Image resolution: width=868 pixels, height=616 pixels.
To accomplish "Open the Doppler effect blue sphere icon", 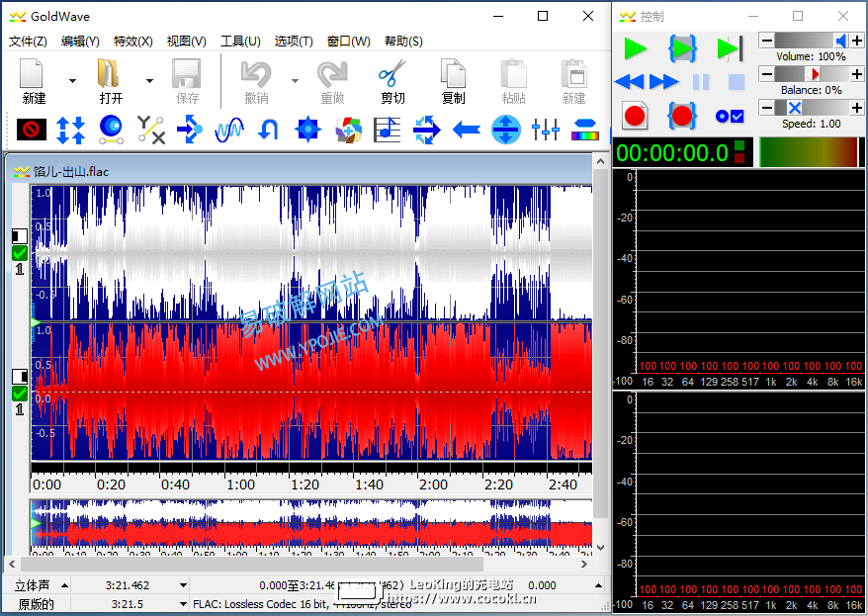I will coord(111,131).
